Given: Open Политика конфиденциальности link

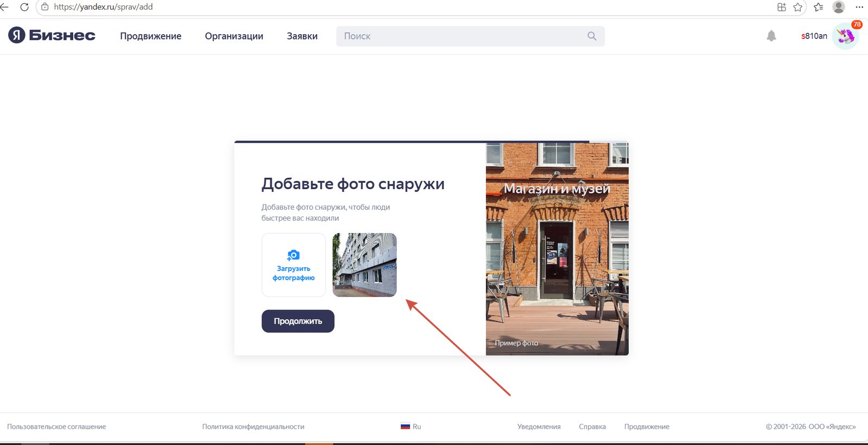Looking at the screenshot, I should (x=253, y=427).
